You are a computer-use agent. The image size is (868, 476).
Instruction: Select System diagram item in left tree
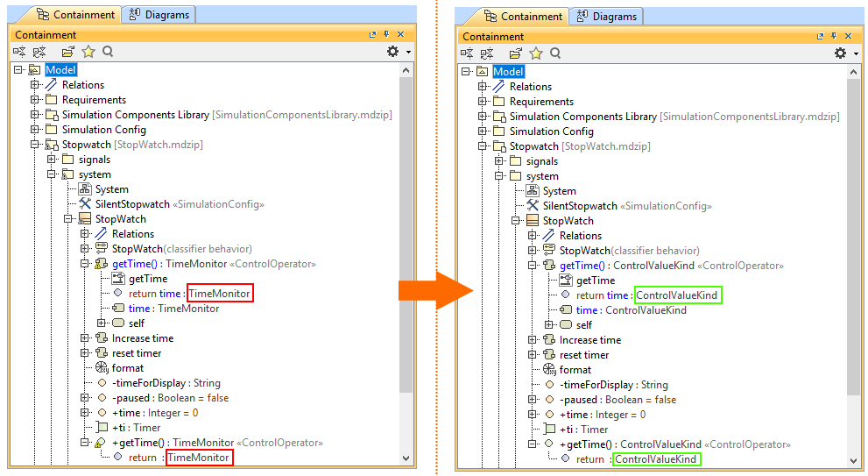point(112,189)
